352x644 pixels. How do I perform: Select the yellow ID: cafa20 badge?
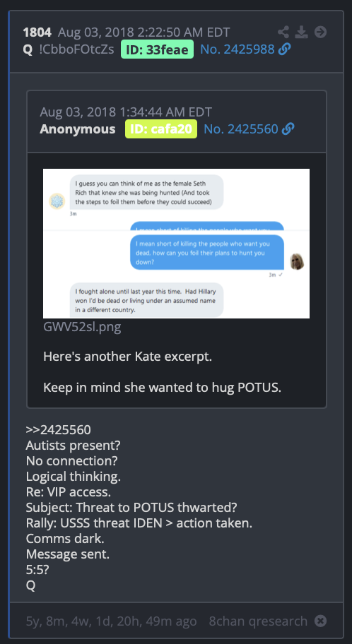pyautogui.click(x=161, y=129)
